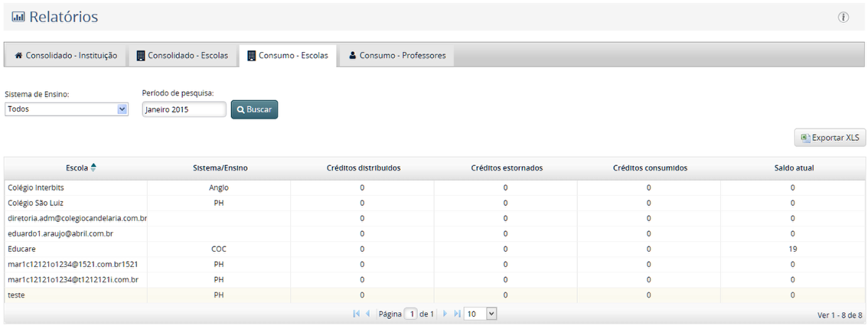Sort by Saldo atual column header
The width and height of the screenshot is (868, 326).
(x=792, y=168)
